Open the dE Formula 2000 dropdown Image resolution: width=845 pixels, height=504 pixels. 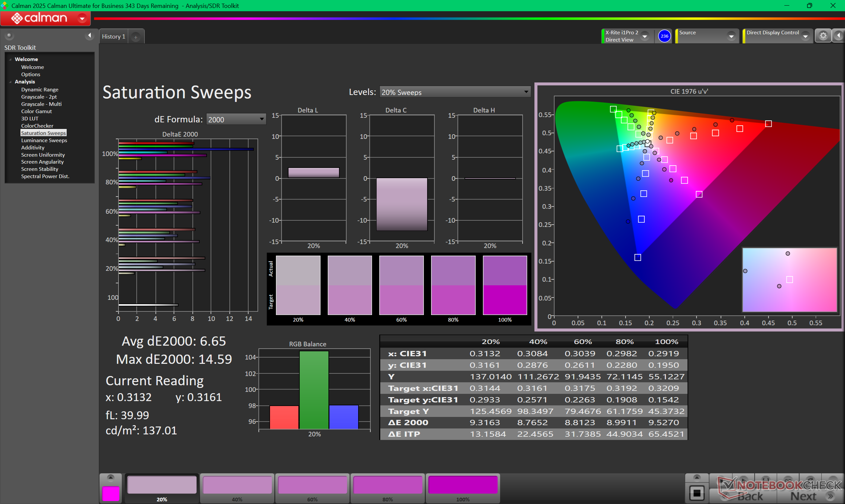(x=236, y=119)
